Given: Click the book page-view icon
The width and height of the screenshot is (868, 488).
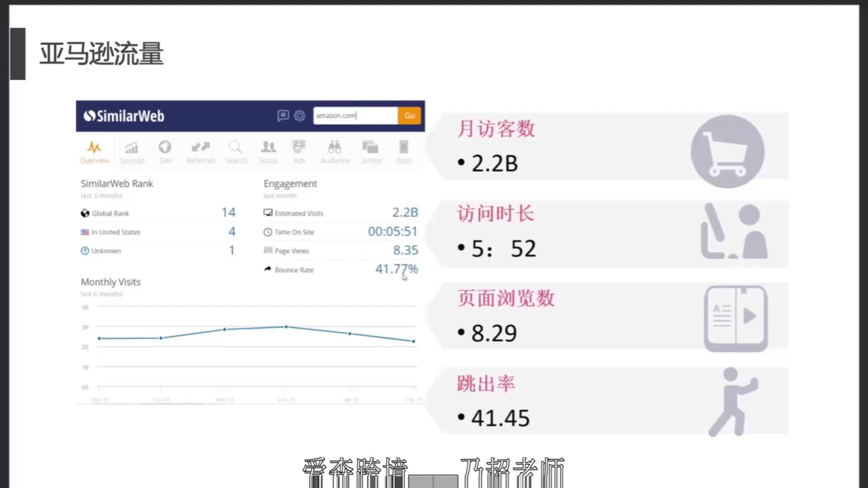Looking at the screenshot, I should [736, 319].
